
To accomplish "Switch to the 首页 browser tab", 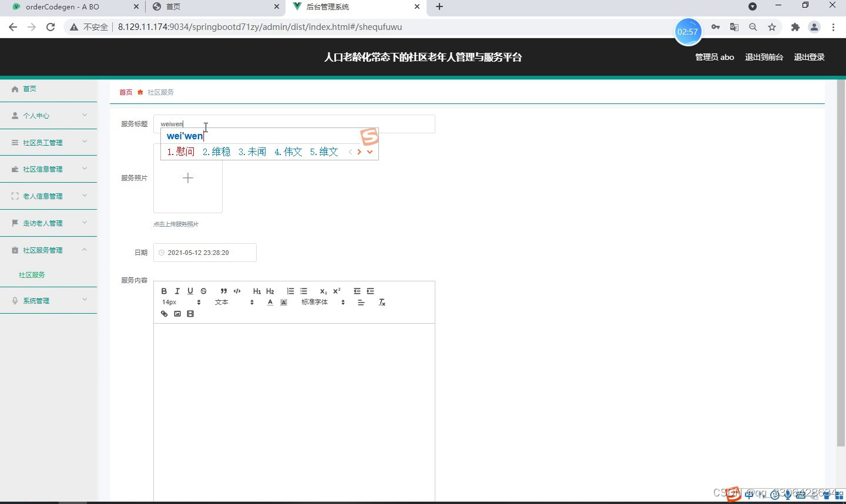I will (215, 7).
